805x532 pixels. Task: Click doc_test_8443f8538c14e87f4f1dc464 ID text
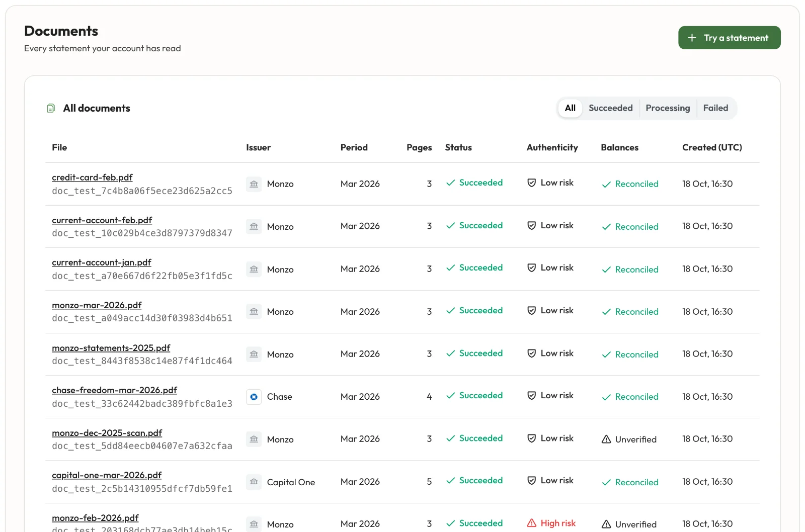pos(142,361)
